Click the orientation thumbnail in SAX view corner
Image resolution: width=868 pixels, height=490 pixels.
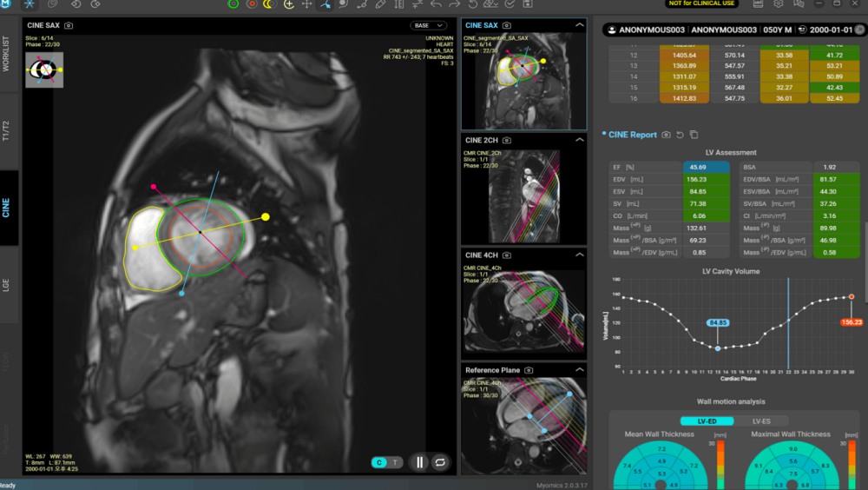tap(44, 70)
